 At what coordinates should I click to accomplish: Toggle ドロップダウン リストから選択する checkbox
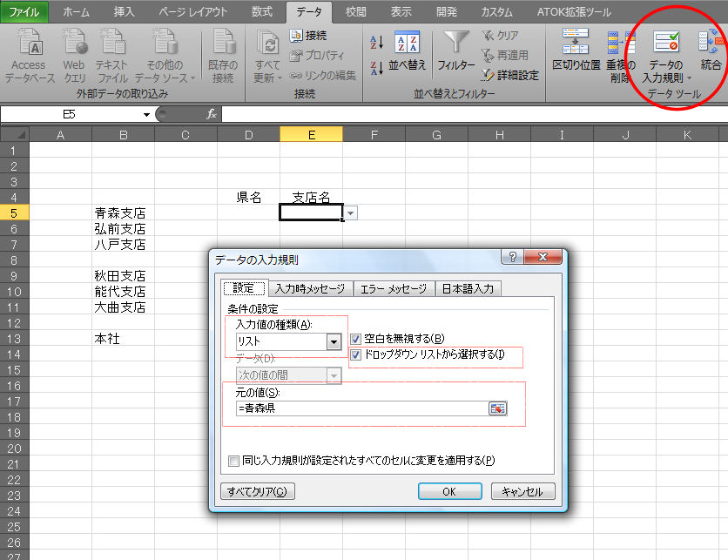355,354
